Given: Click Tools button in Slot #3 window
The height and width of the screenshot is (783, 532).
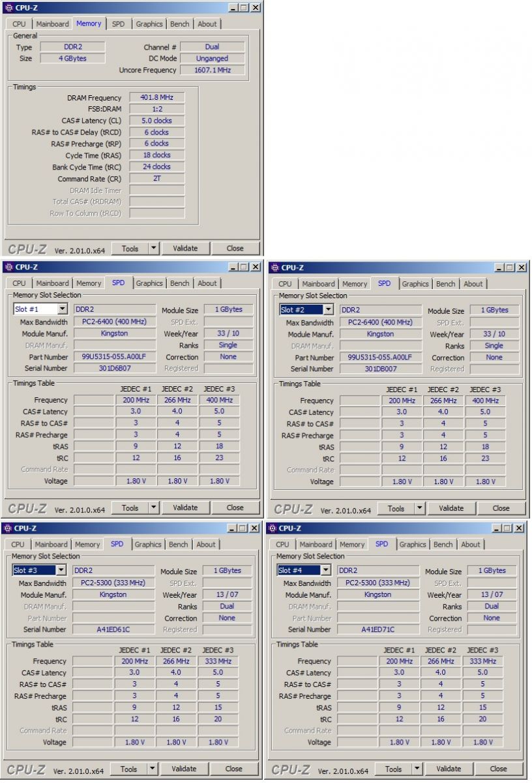Looking at the screenshot, I should click(129, 769).
